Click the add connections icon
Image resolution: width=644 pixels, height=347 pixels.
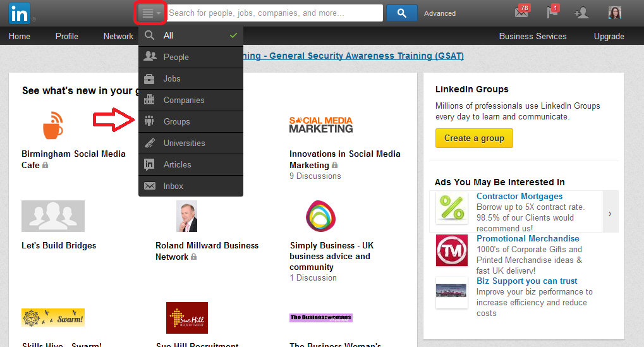(581, 13)
